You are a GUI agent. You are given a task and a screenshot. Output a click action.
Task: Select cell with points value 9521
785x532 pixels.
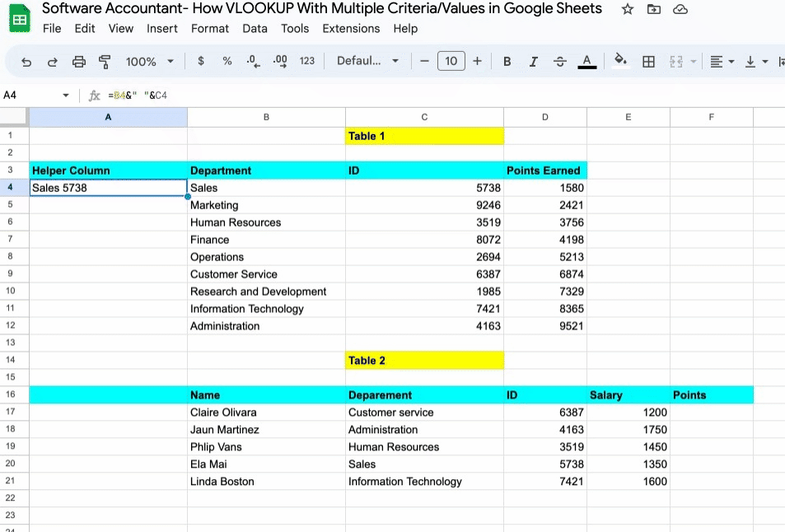pos(545,326)
